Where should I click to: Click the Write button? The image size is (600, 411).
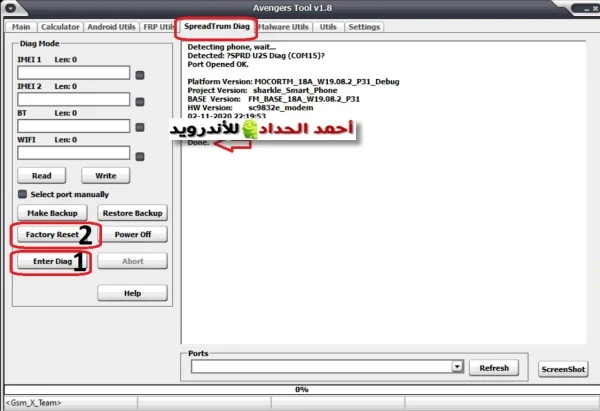click(106, 176)
